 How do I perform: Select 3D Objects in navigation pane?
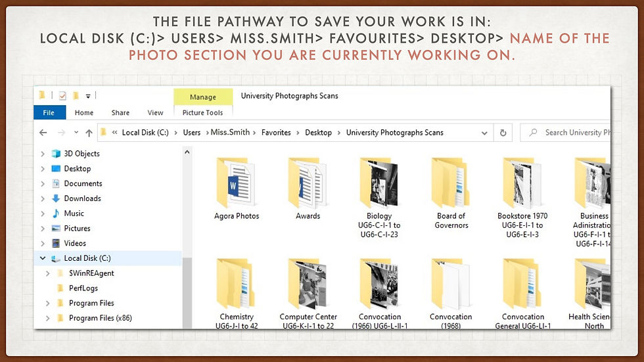click(x=81, y=154)
